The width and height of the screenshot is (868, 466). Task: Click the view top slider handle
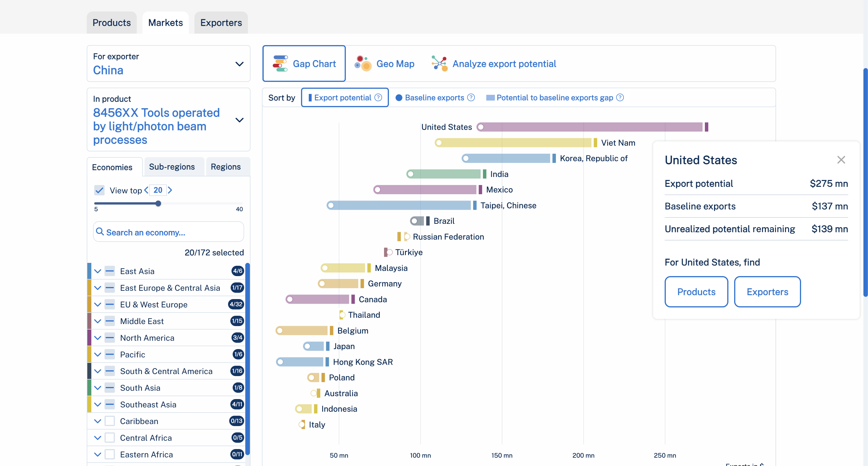158,203
